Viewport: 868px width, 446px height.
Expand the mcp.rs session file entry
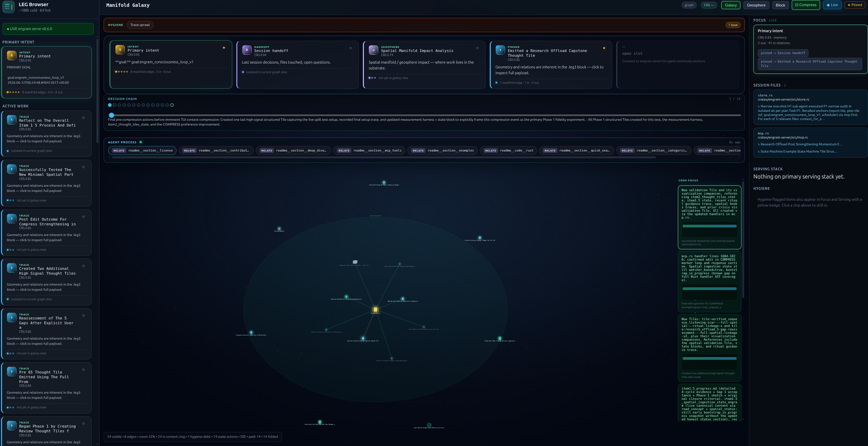(x=810, y=143)
